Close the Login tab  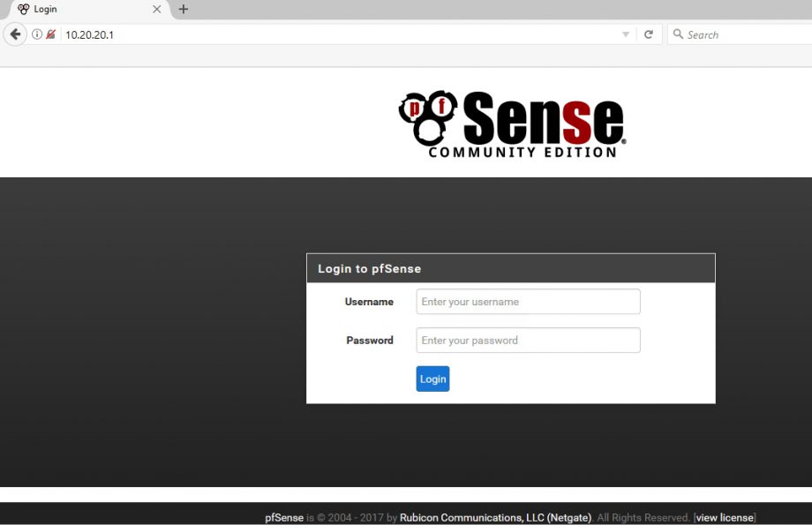click(x=156, y=10)
